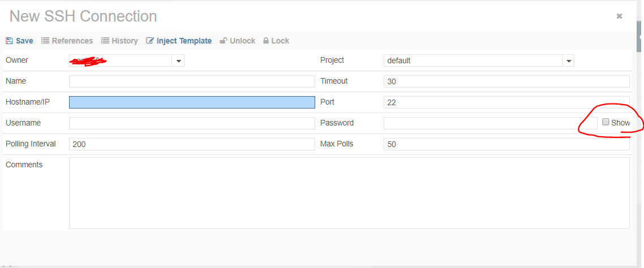This screenshot has width=644, height=268.
Task: Click the Lock padlock icon
Action: pos(266,41)
